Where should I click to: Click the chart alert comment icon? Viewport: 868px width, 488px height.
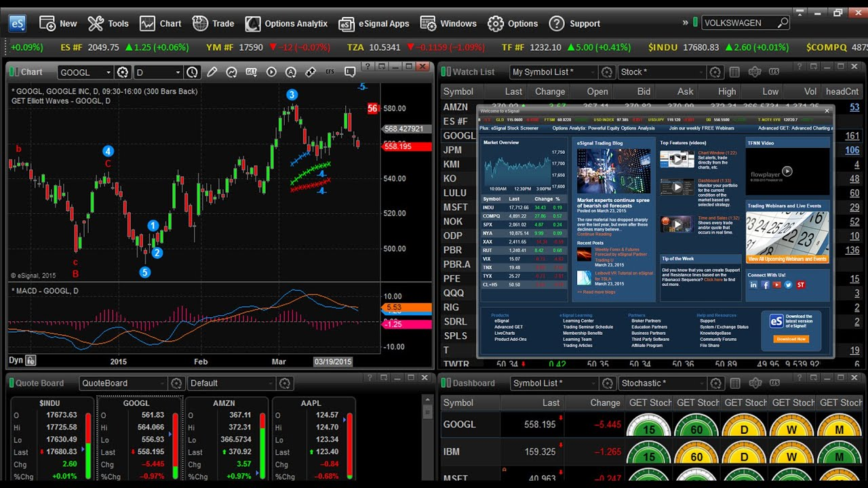[350, 72]
